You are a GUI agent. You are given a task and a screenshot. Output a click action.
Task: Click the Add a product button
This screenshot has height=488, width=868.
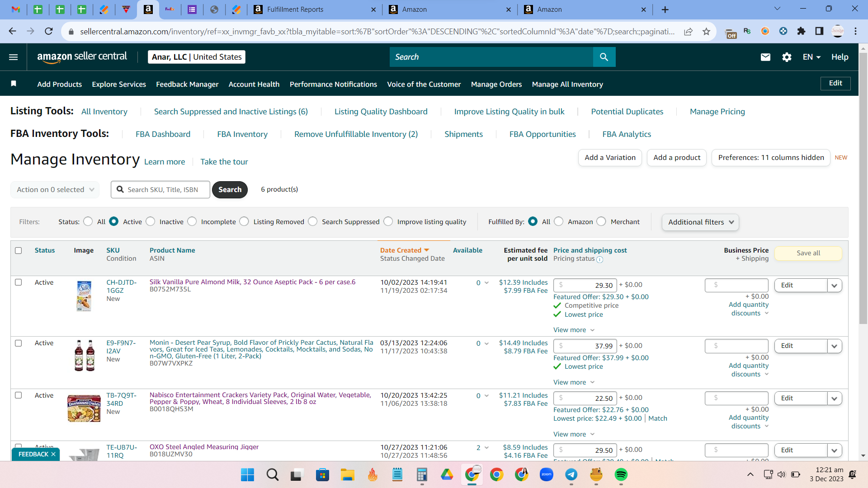(x=677, y=158)
